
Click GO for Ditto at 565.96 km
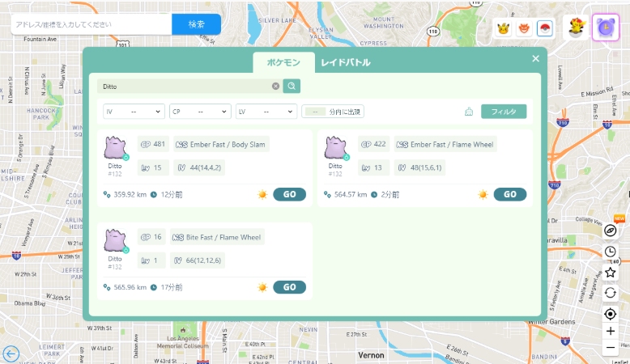tap(290, 287)
